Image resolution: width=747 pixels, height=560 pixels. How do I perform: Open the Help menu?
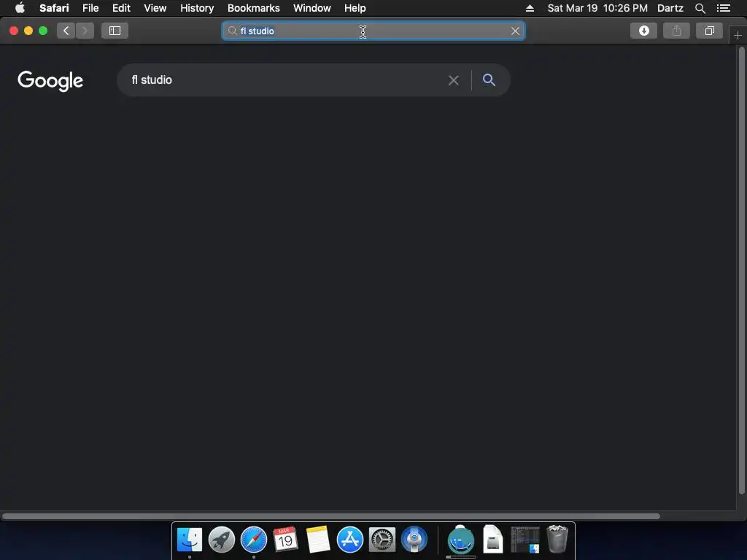pos(355,8)
